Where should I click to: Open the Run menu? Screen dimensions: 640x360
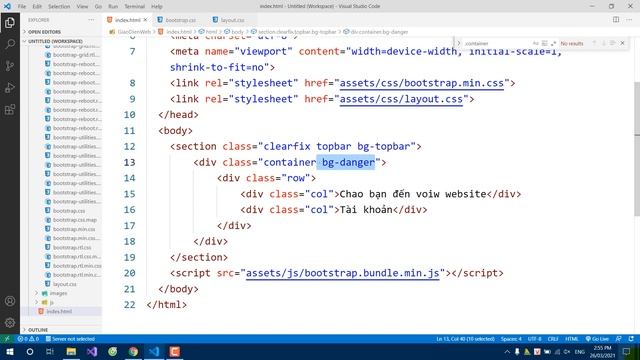113,7
